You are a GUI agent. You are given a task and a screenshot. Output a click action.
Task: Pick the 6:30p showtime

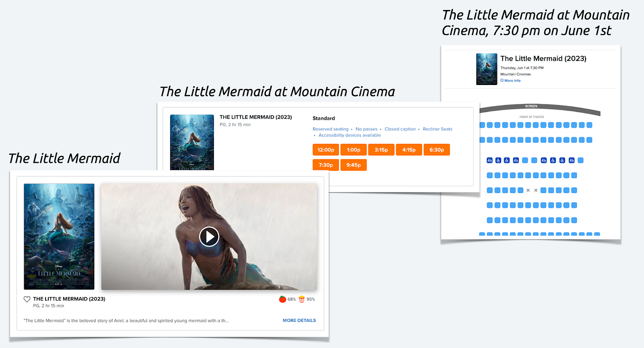[x=437, y=150]
